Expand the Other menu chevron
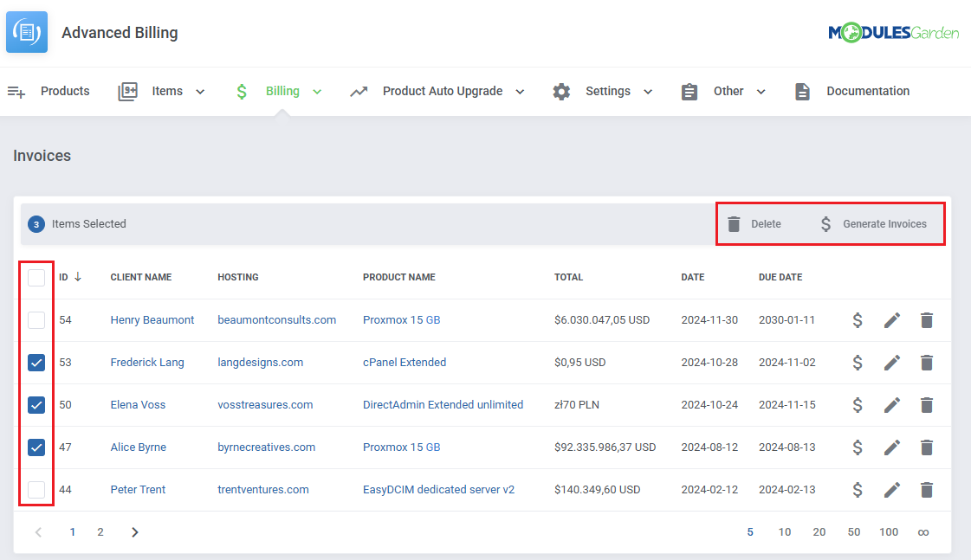This screenshot has width=971, height=560. coord(761,92)
